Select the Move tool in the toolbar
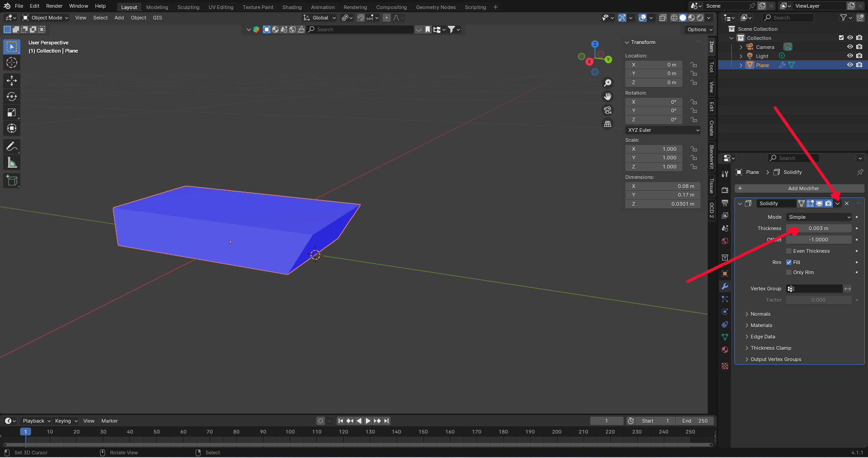This screenshot has width=868, height=458. click(12, 81)
